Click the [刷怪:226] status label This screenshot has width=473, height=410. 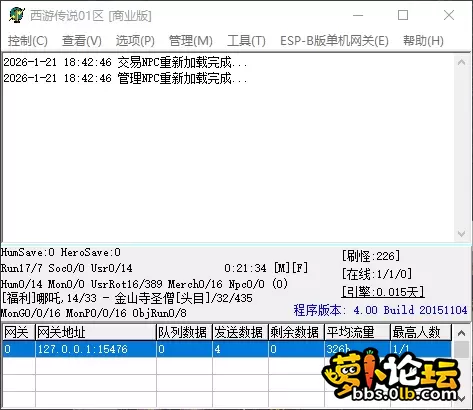tap(371, 256)
